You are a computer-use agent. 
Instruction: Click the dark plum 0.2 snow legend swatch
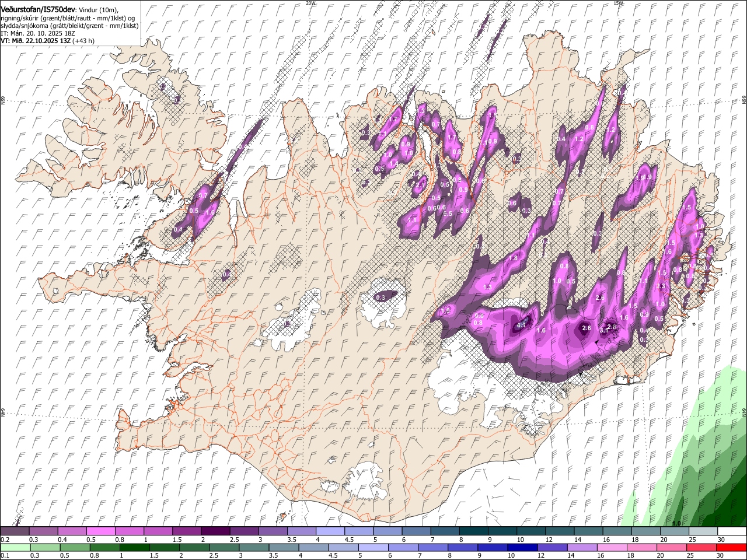(x=15, y=531)
